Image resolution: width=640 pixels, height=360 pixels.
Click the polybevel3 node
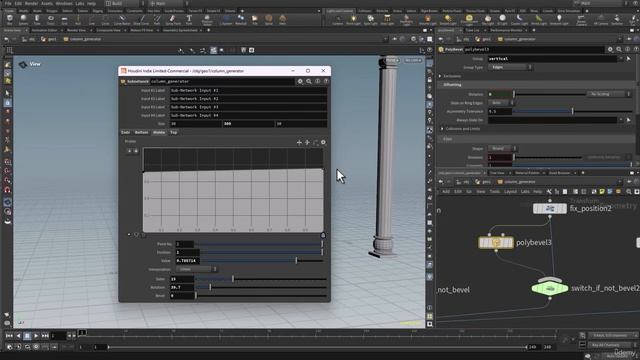[496, 243]
